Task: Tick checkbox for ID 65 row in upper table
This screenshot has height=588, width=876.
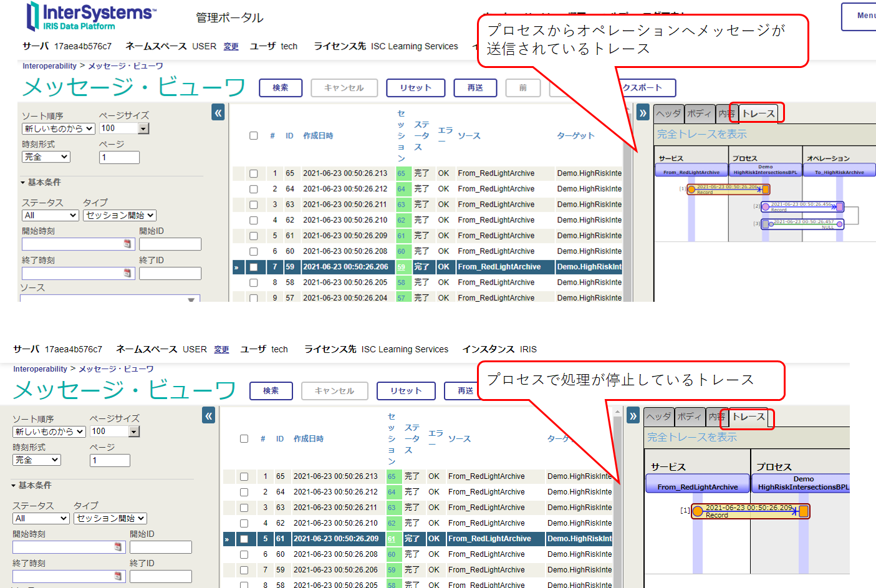Action: 254,173
